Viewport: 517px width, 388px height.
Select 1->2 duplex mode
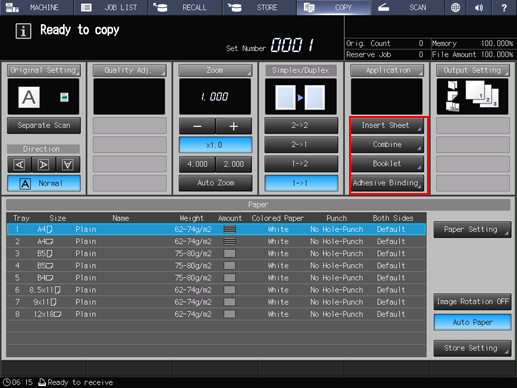(301, 164)
